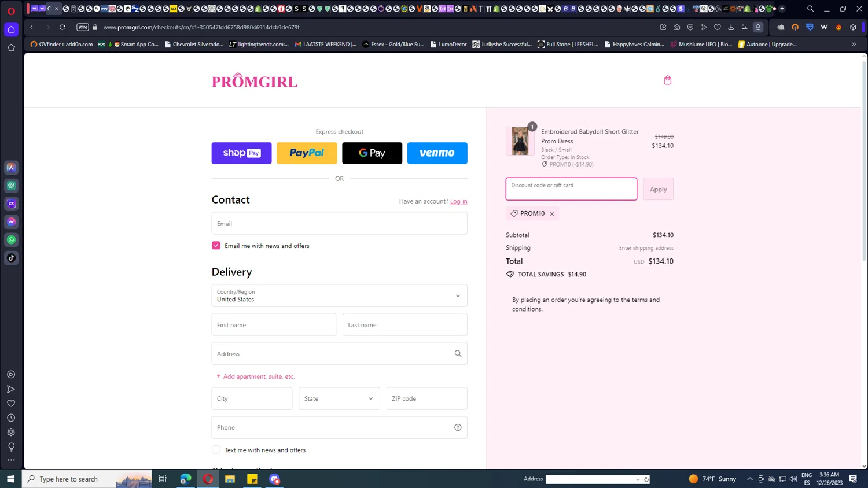Open Autoone Upgrade bookmark
The height and width of the screenshot is (488, 868).
767,44
